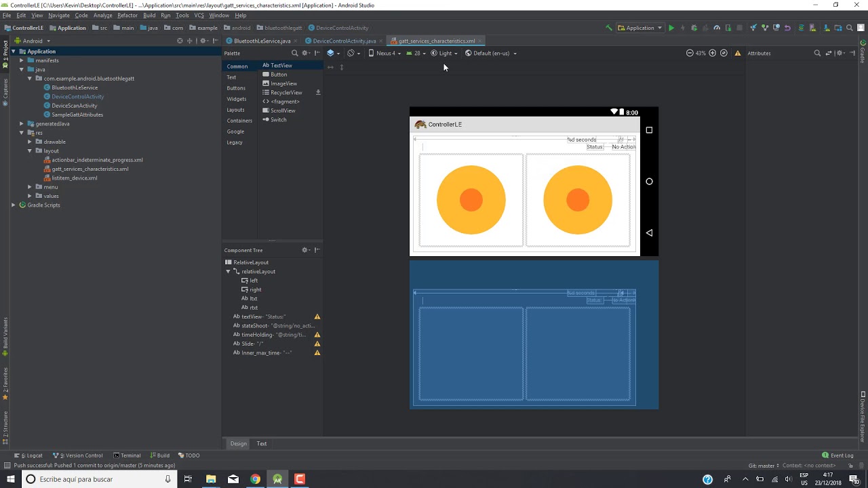The height and width of the screenshot is (488, 868).
Task: Open the Refactor menu
Action: pyautogui.click(x=127, y=15)
